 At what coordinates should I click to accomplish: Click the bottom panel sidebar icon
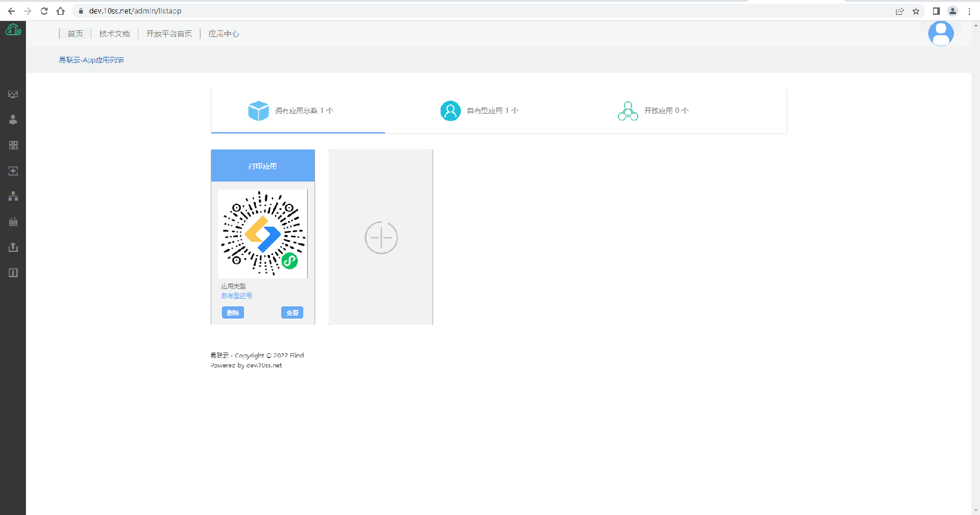(13, 273)
